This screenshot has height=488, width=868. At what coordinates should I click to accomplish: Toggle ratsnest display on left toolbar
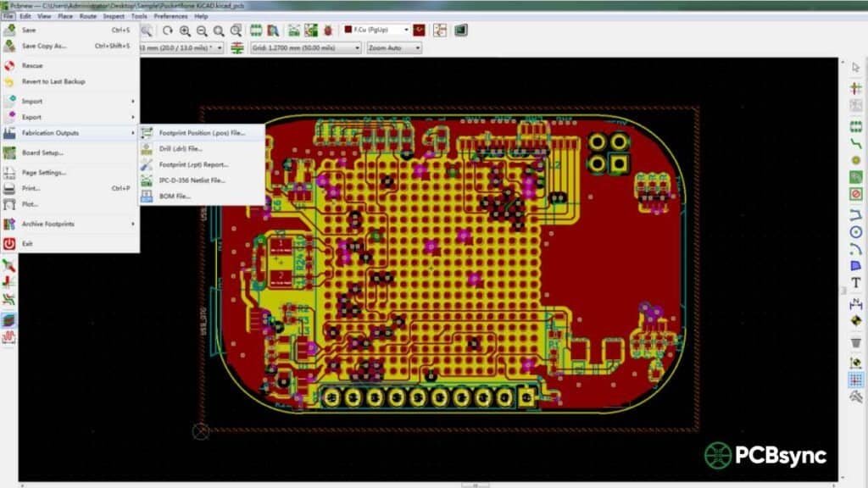(8, 266)
